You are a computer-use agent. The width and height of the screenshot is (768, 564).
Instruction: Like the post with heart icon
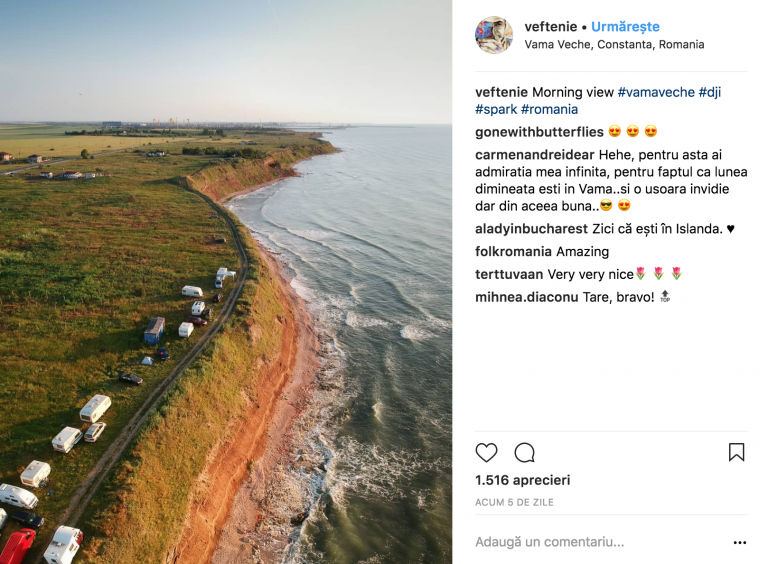[x=486, y=452]
